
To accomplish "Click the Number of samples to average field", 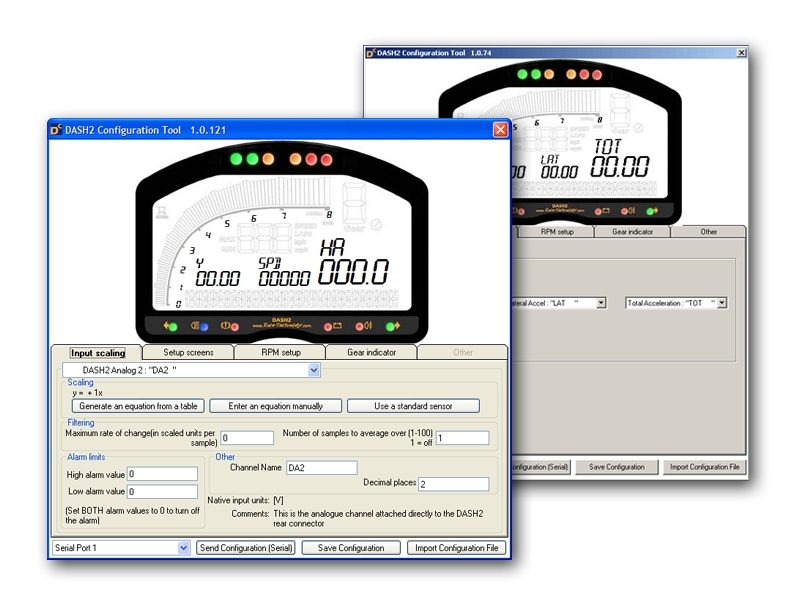I will tap(463, 438).
